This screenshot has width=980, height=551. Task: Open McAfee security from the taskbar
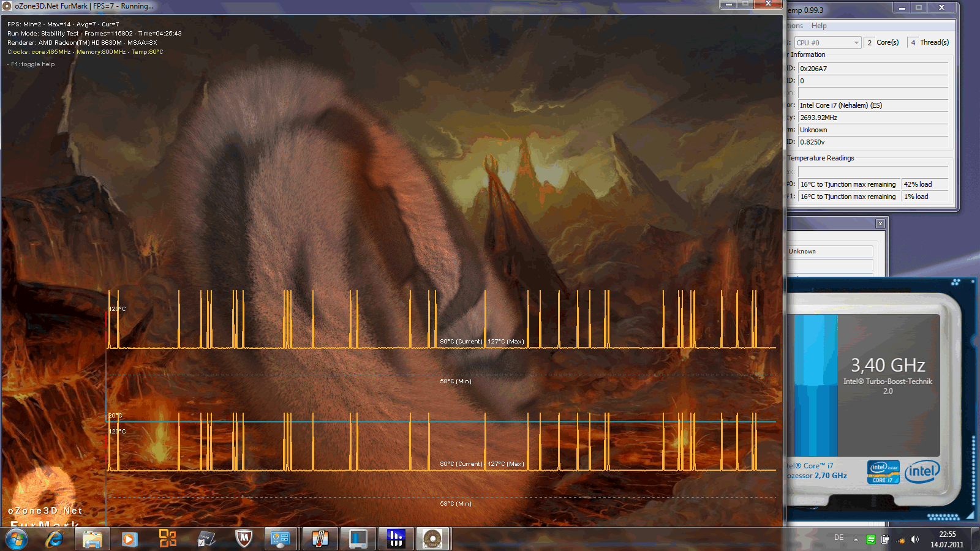pos(244,539)
